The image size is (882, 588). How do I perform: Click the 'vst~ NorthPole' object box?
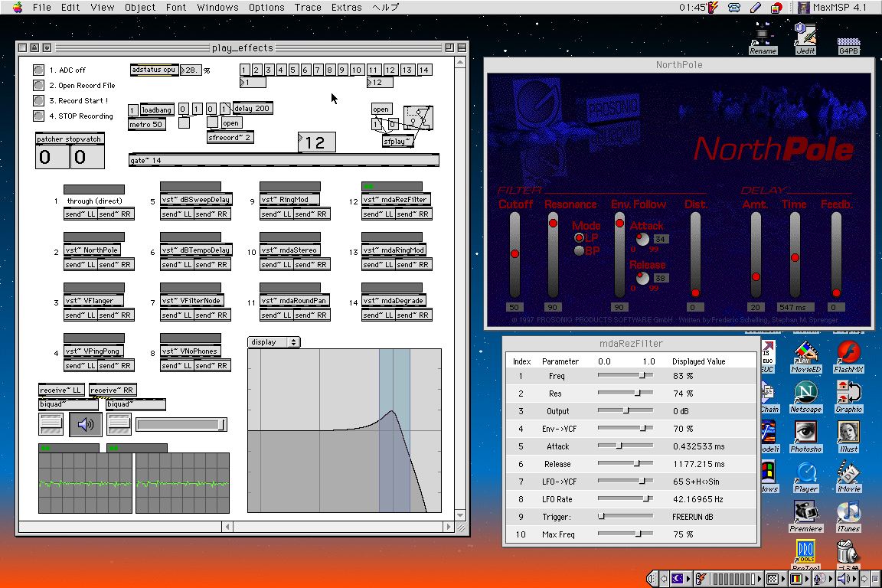92,250
